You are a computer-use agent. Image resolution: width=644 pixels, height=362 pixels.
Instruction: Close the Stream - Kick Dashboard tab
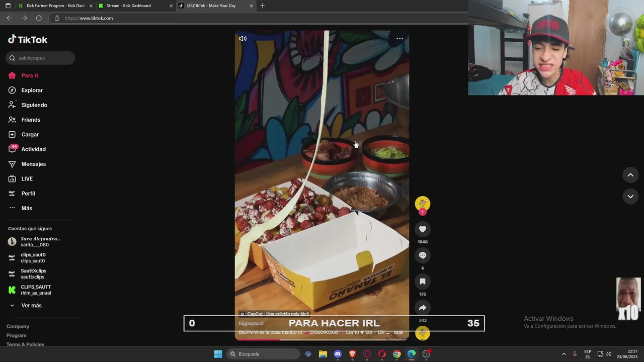point(171,6)
